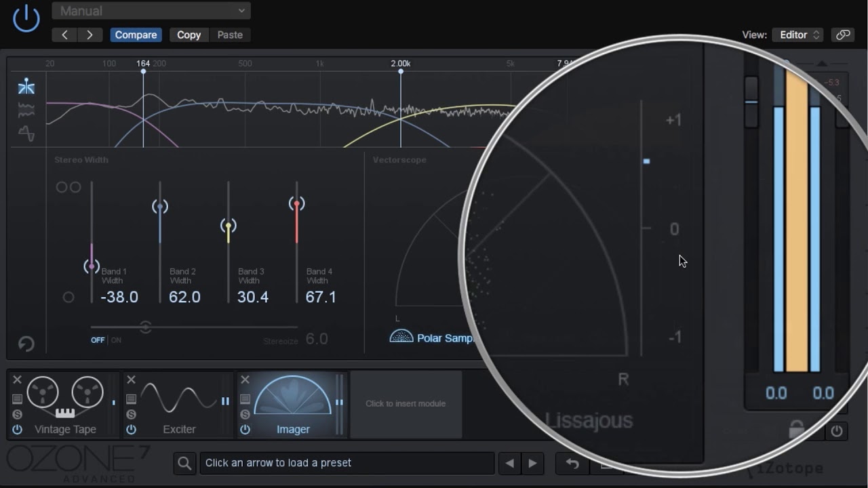Viewport: 868px width, 488px height.
Task: Click the Band 4 width value 67.1
Action: click(321, 297)
